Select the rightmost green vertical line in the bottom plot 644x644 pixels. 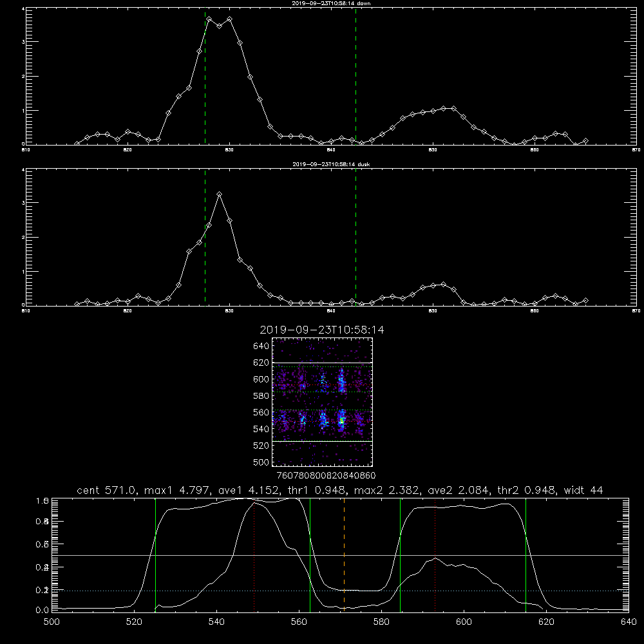[526, 554]
